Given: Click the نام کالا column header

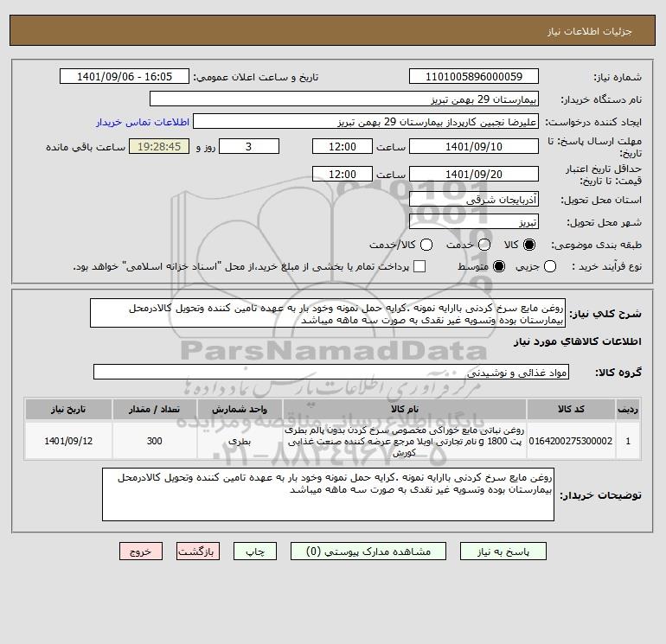Looking at the screenshot, I should [405, 409].
